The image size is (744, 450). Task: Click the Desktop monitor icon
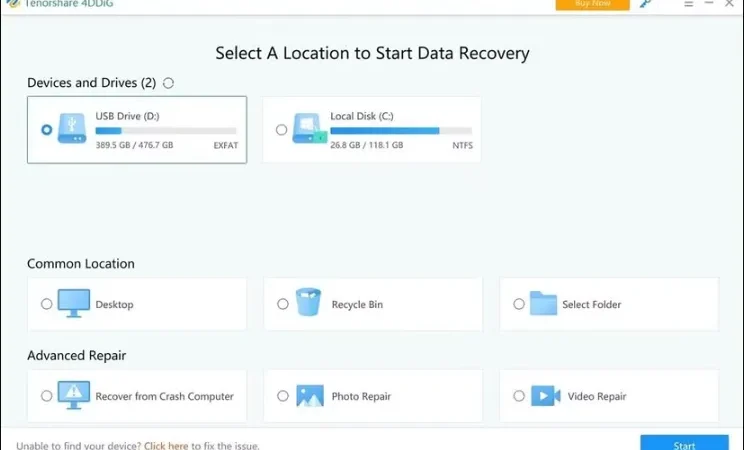[x=74, y=303]
